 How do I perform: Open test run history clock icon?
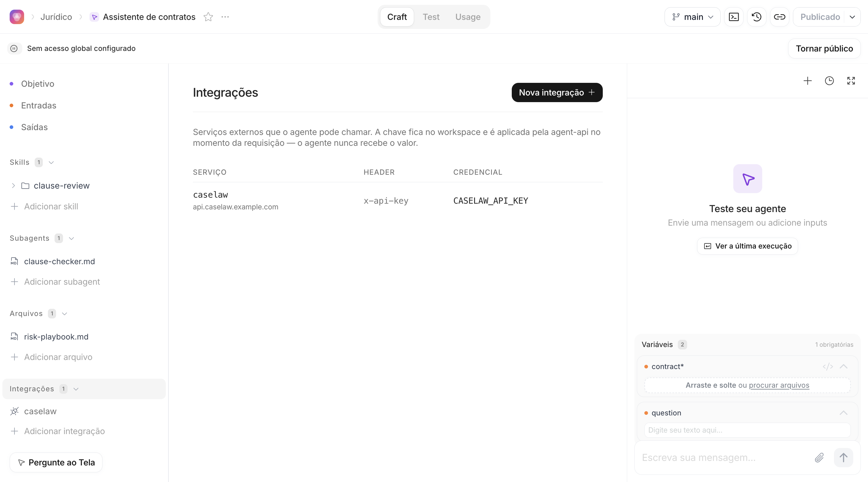coord(829,81)
